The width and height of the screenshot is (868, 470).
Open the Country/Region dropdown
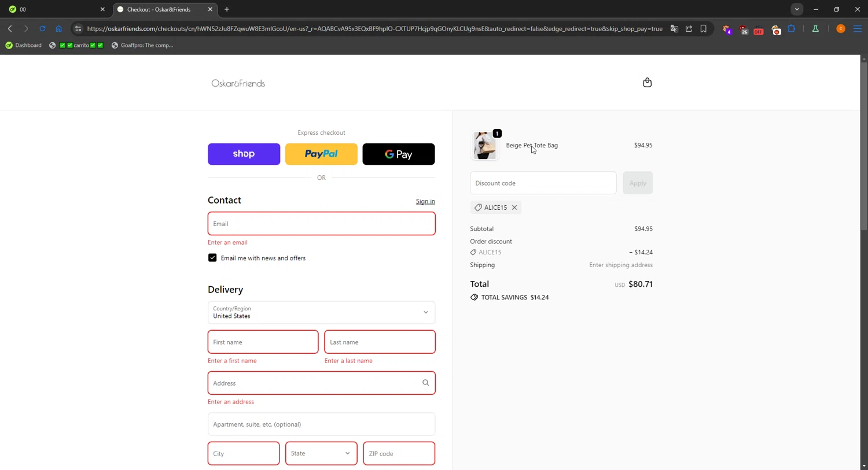[x=321, y=312]
